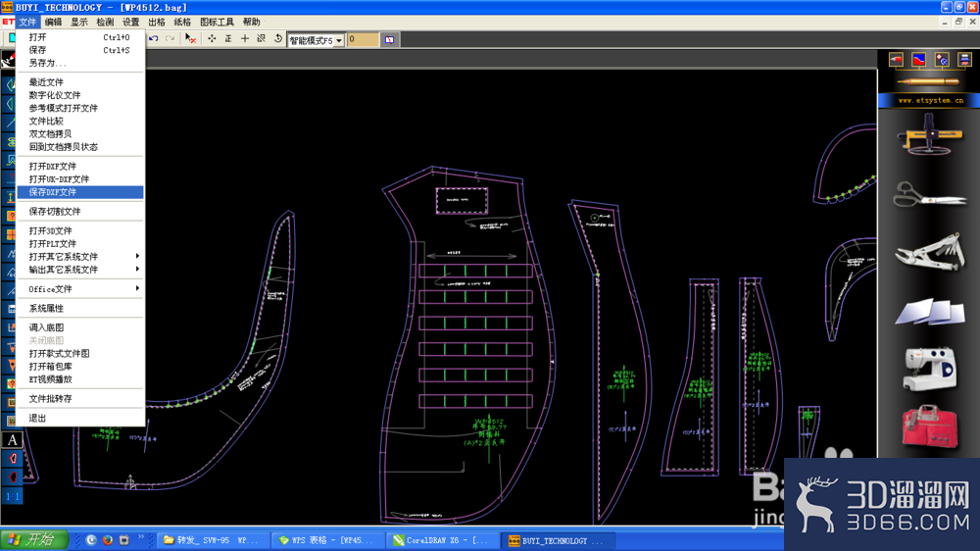Click the 正 toolbar icon
This screenshot has height=551, width=980.
coord(228,39)
